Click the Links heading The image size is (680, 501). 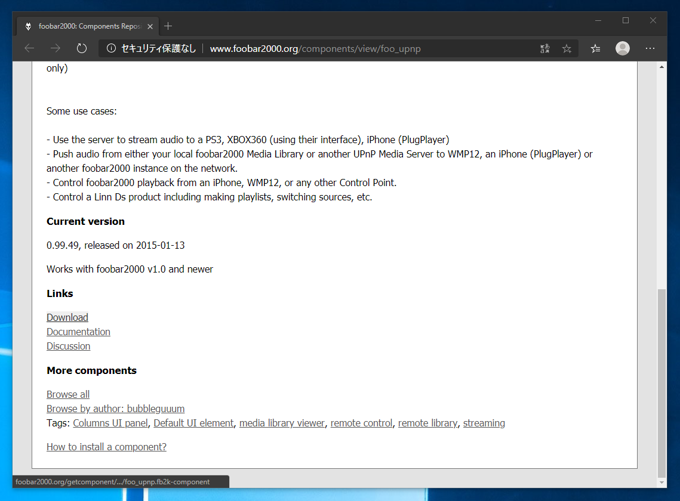point(60,293)
